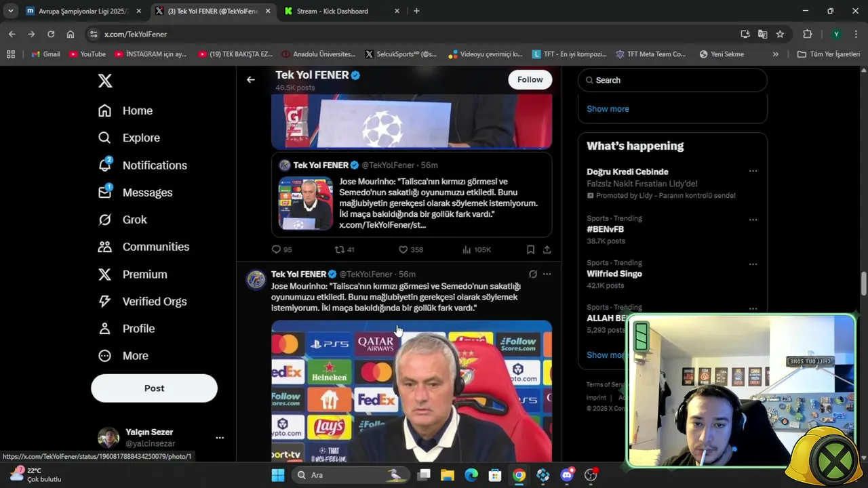Bookmark the post with 105K views
The image size is (868, 488).
coord(530,249)
